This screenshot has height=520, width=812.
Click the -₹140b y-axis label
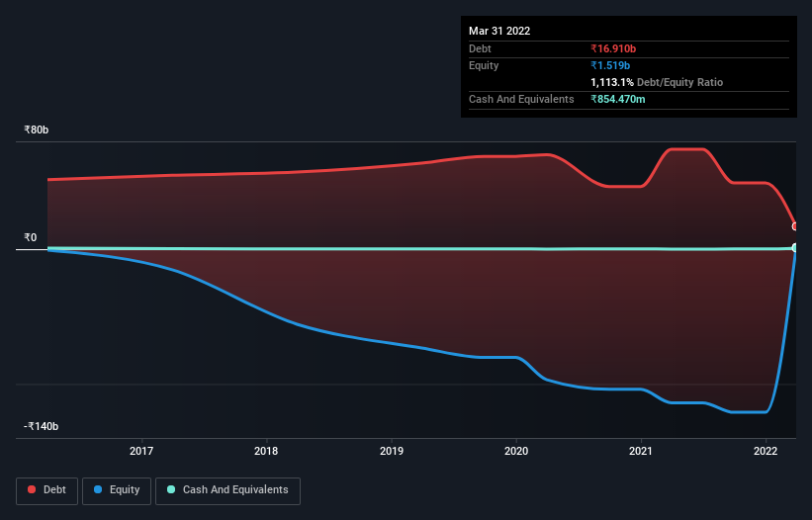[x=41, y=426]
